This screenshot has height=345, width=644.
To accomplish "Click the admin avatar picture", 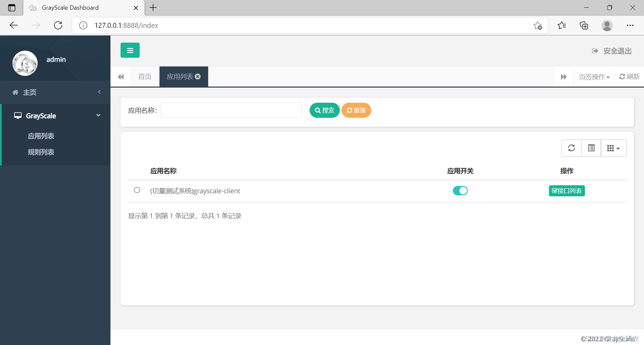I will tap(25, 63).
